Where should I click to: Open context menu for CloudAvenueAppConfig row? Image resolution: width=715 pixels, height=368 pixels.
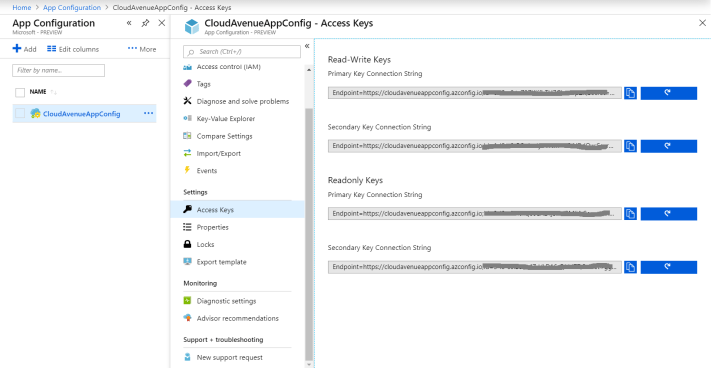pos(149,114)
